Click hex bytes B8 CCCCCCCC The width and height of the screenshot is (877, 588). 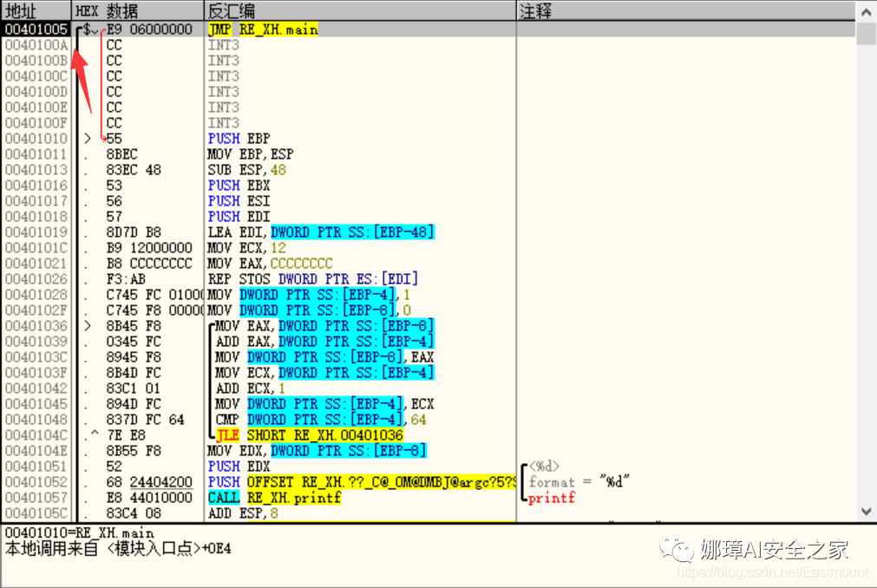pos(149,264)
